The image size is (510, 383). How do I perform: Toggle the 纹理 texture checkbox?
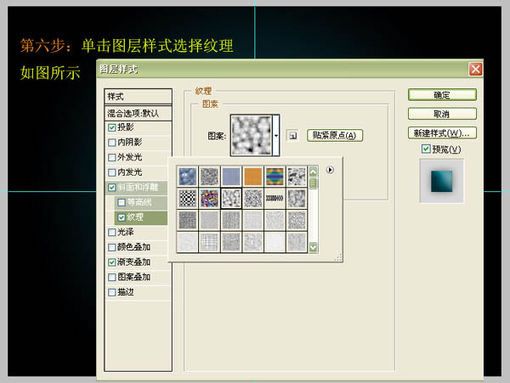click(x=121, y=217)
